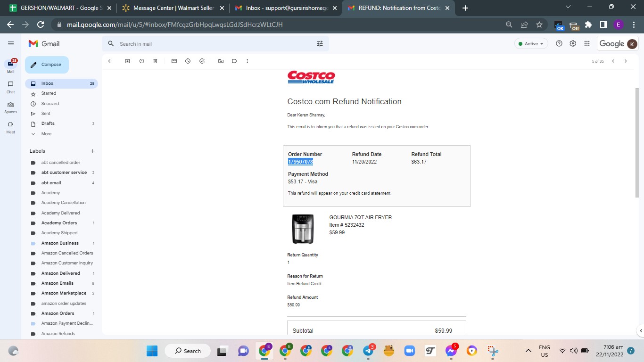Viewport: 644px width, 362px height.
Task: Switch to Meet in left rail
Action: click(10, 127)
